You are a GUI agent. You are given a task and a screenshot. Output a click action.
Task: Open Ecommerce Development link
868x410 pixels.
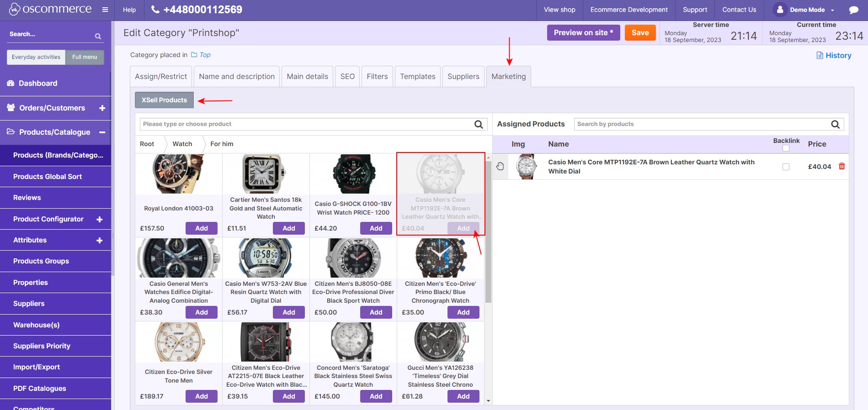[629, 10]
